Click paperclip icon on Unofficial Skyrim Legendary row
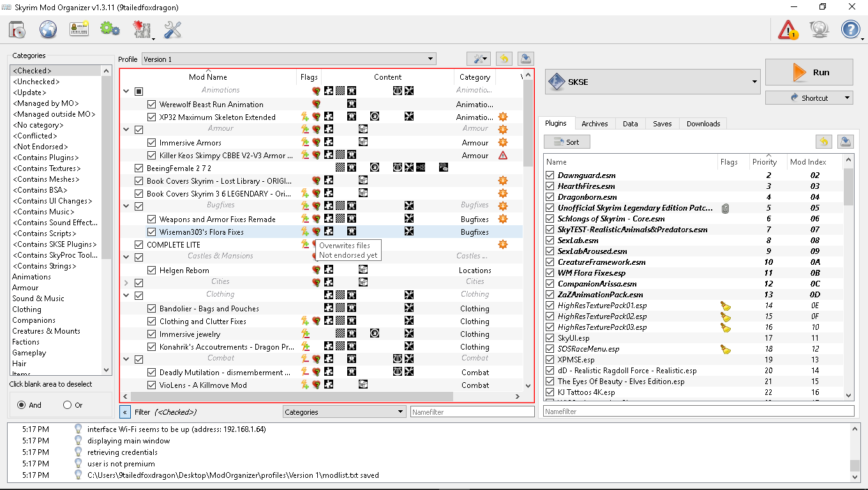868x490 pixels. coord(725,208)
